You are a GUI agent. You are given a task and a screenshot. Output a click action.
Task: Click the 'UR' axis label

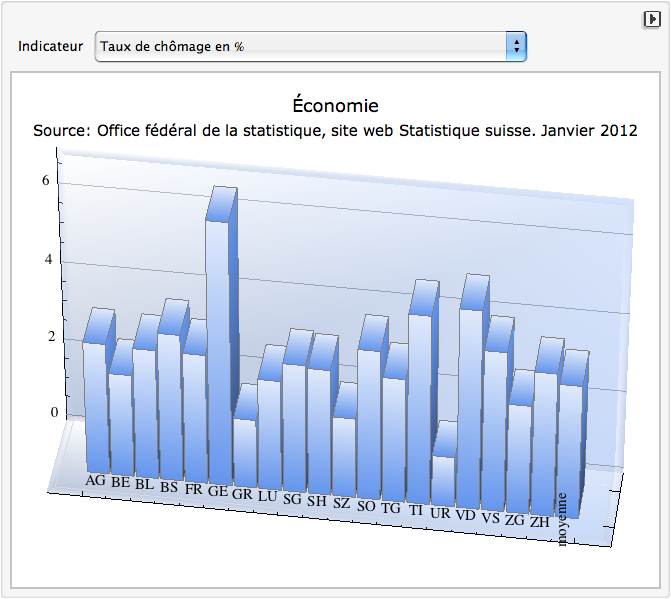(440, 513)
